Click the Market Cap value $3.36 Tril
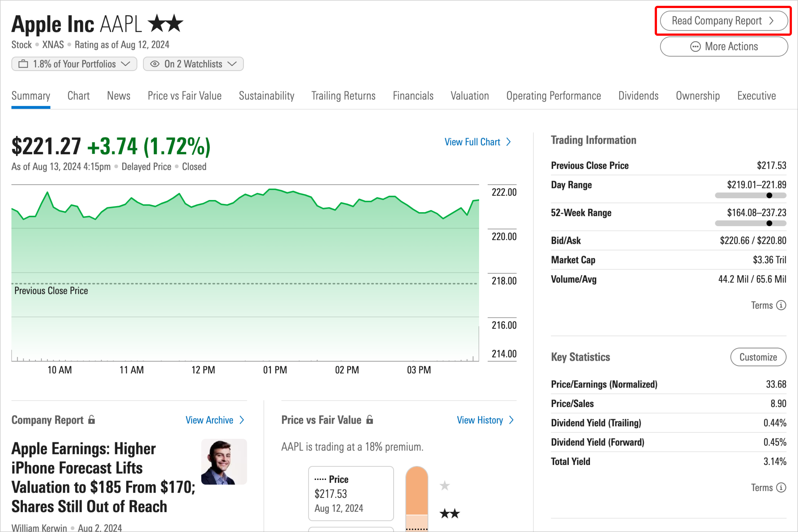Image resolution: width=798 pixels, height=532 pixels. click(769, 260)
